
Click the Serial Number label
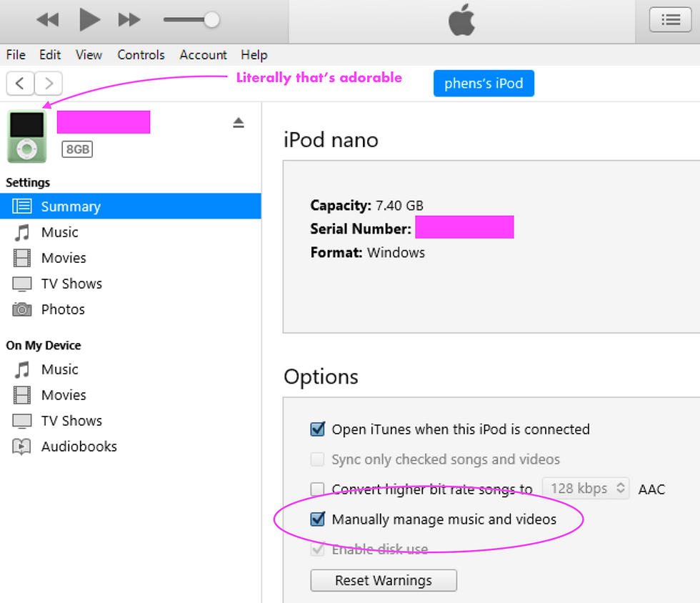(x=361, y=229)
